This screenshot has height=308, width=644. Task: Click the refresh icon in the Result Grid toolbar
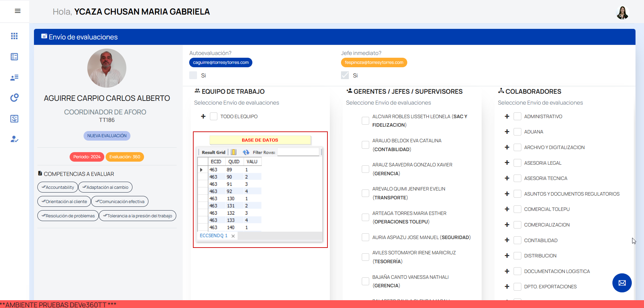[x=246, y=152]
